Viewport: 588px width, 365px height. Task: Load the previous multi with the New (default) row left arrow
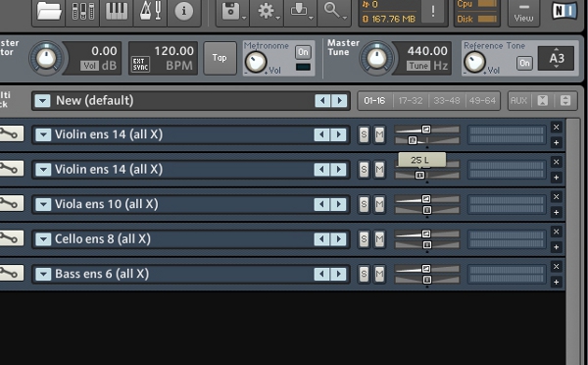point(322,101)
